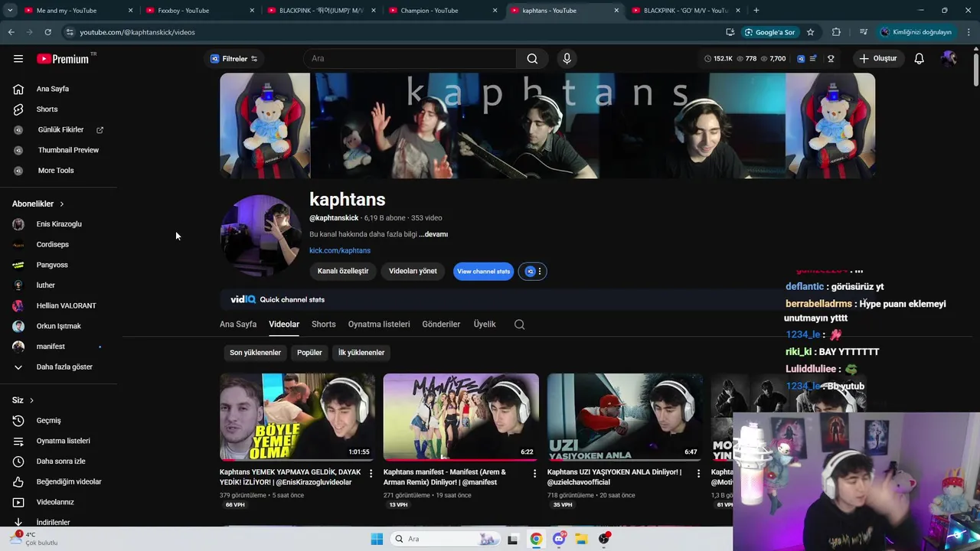Switch to Champion browser tab
This screenshot has height=551, width=980.
point(444,11)
